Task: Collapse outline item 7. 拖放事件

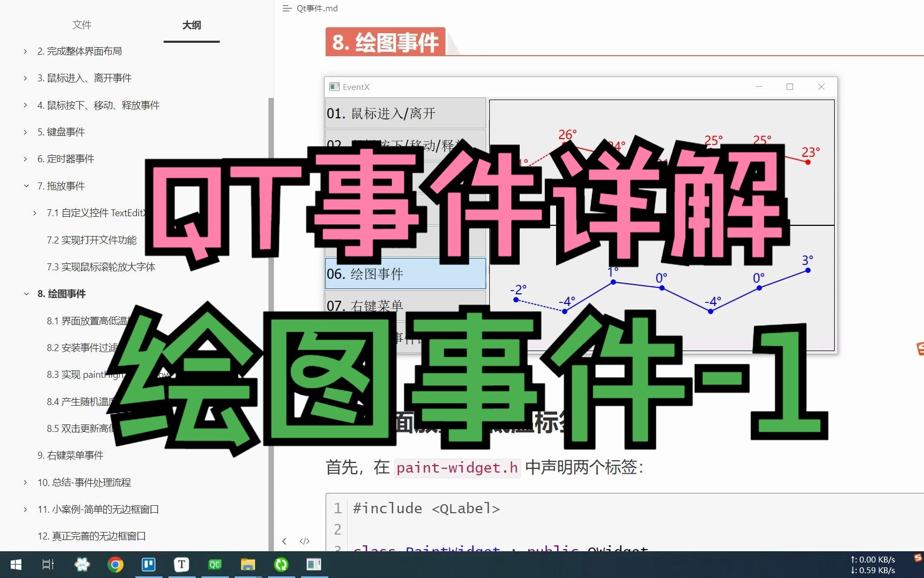Action: [x=26, y=186]
